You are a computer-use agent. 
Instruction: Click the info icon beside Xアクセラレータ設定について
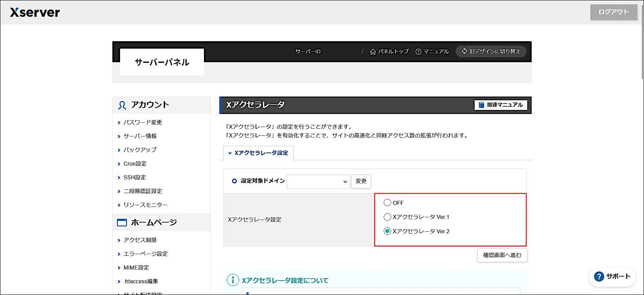coord(233,280)
